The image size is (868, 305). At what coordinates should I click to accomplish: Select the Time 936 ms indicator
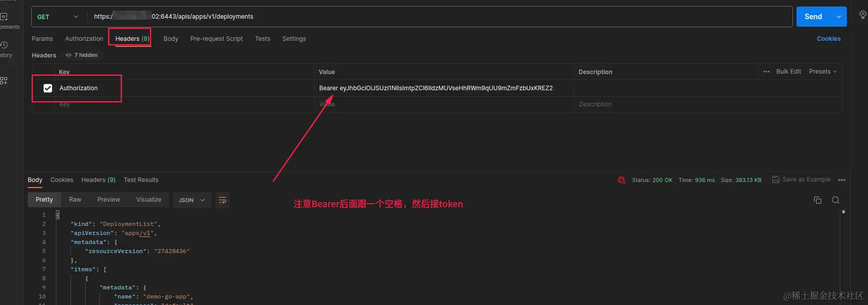pyautogui.click(x=696, y=180)
